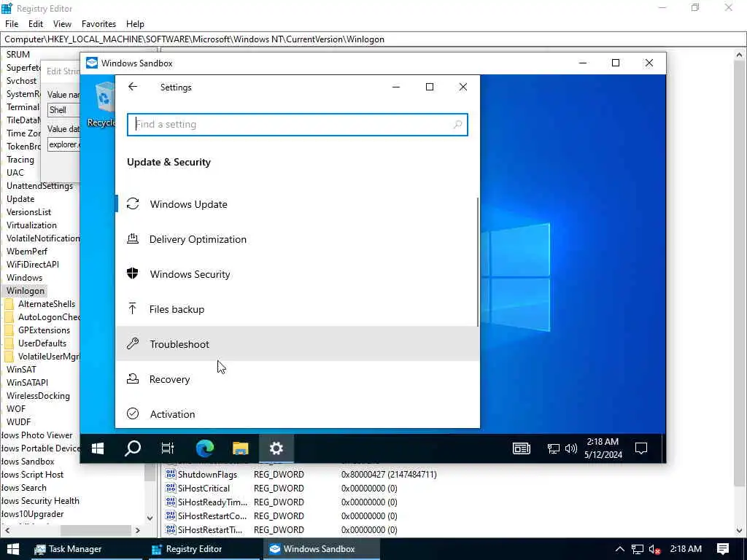Click Sandbox clock showing 2:18 AM 5/12/2024
The height and width of the screenshot is (560, 747).
tap(603, 448)
